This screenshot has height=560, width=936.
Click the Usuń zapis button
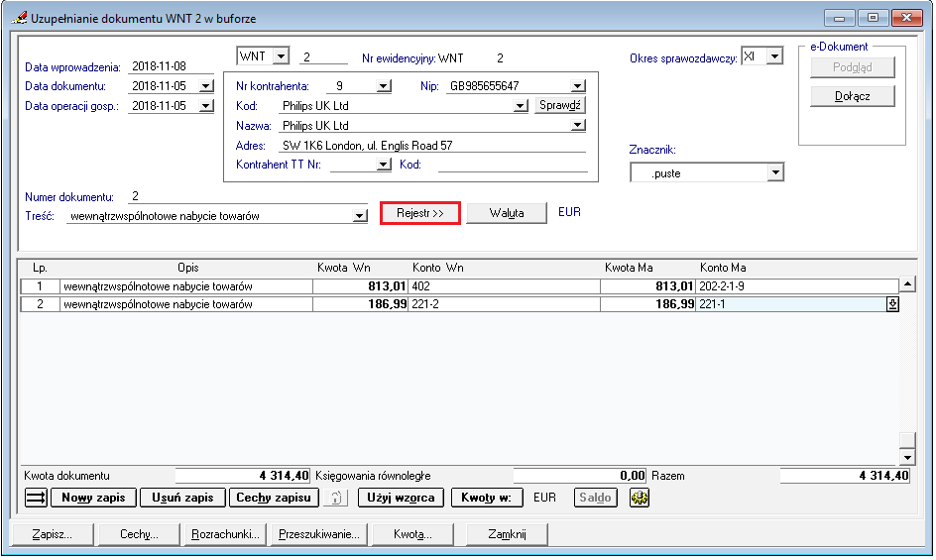pos(182,498)
